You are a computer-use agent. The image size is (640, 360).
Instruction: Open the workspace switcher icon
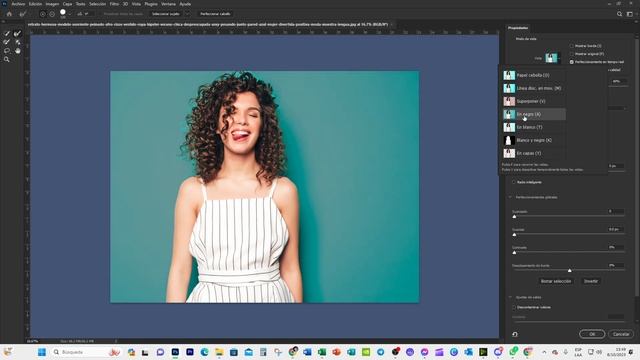[630, 14]
